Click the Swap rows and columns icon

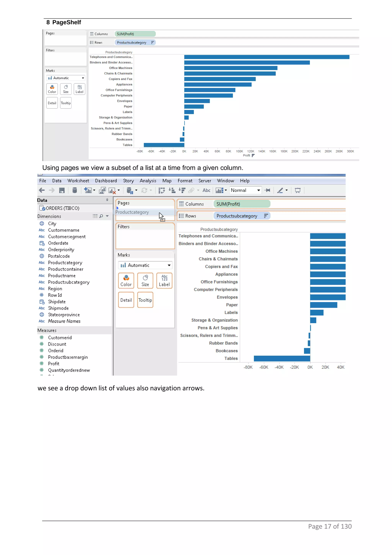click(x=162, y=191)
